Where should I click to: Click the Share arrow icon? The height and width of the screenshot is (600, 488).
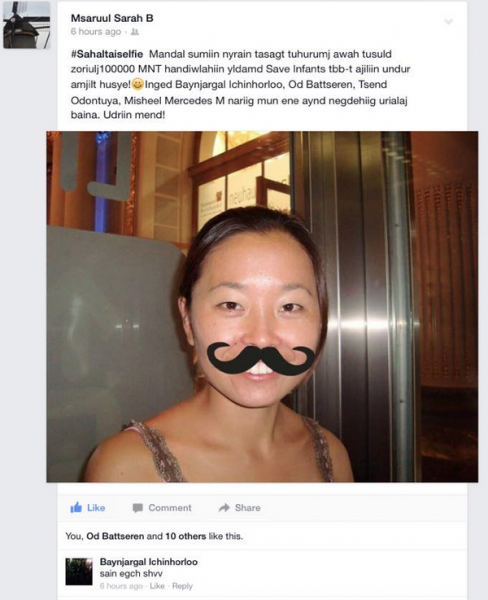[x=224, y=508]
